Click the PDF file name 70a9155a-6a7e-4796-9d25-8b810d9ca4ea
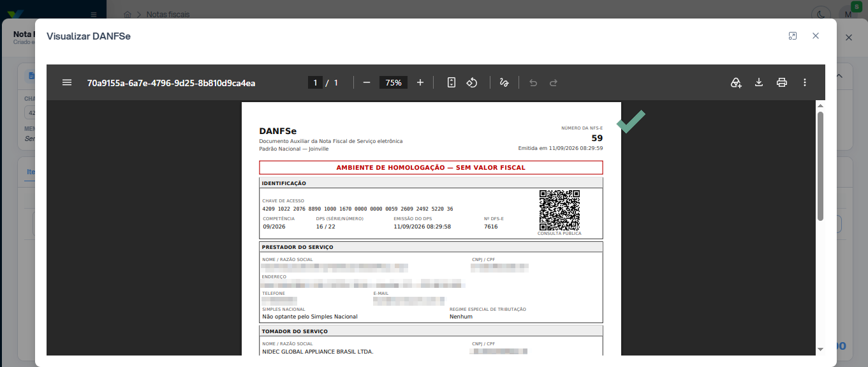 pyautogui.click(x=172, y=82)
